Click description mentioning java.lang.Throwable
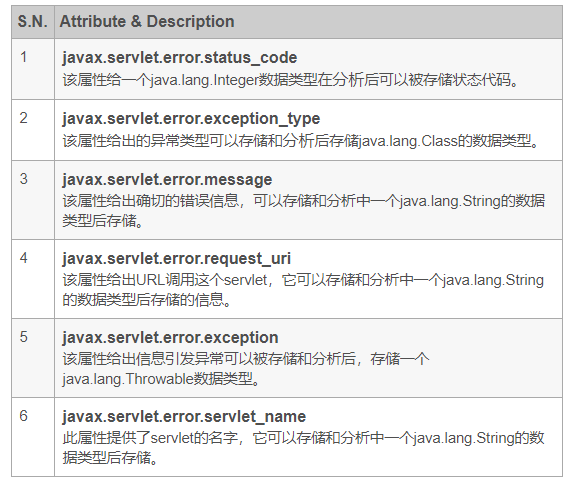The image size is (575, 482). point(246,369)
